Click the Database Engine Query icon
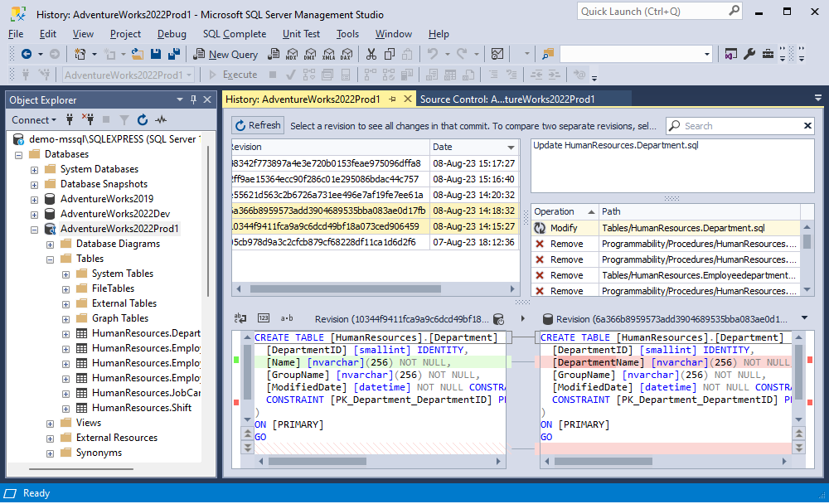This screenshot has width=829, height=504. pyautogui.click(x=274, y=54)
